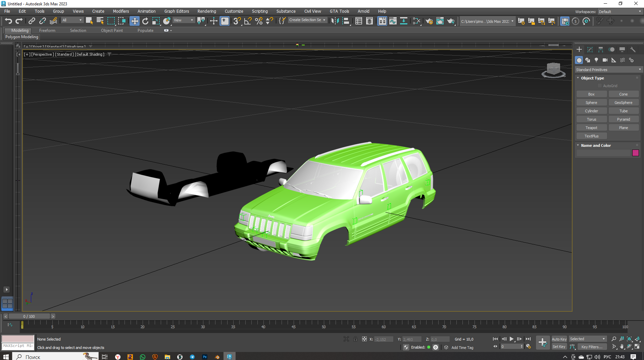644x360 pixels.
Task: Click the pink object color swatch
Action: tap(635, 153)
